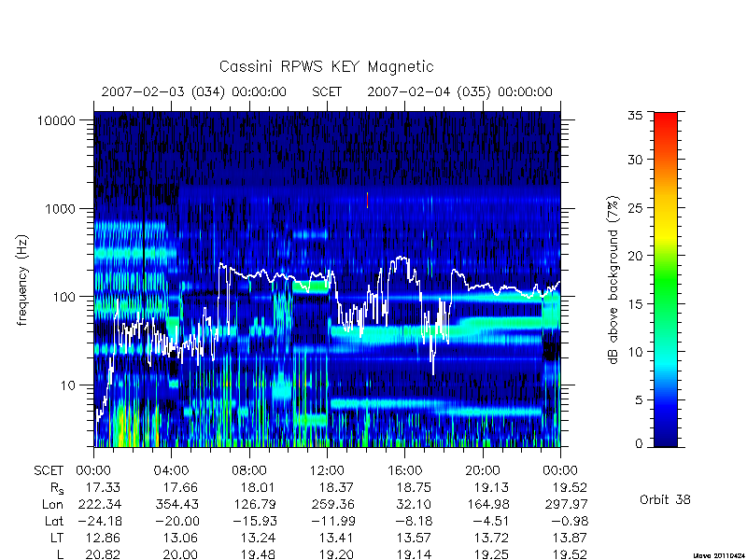The image size is (747, 560).
Task: Click the Lon value 259.36
Action: click(x=332, y=504)
